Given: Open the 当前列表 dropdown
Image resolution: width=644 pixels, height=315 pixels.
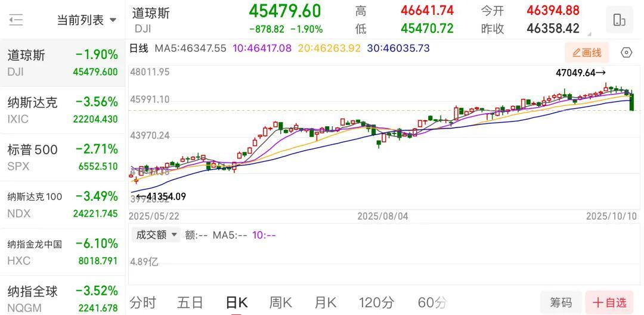Looking at the screenshot, I should 86,20.
